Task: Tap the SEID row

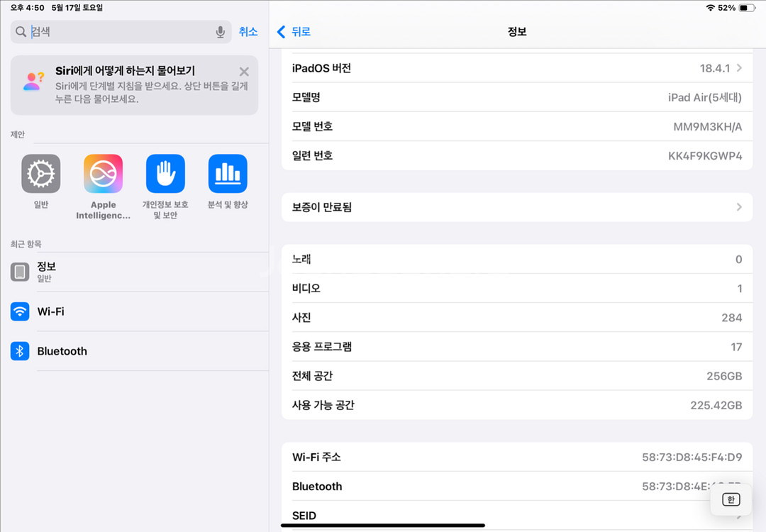Action: (x=517, y=516)
